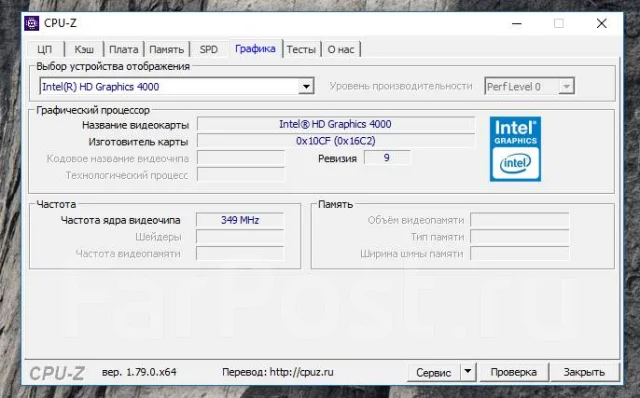Close the CPU-Z window
640x398 pixels.
602,24
